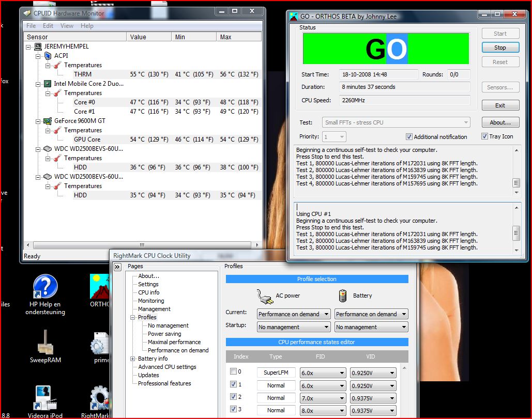The image size is (532, 419).
Task: Click the Intel Mobile Core 2 Duo chip icon
Action: click(48, 84)
